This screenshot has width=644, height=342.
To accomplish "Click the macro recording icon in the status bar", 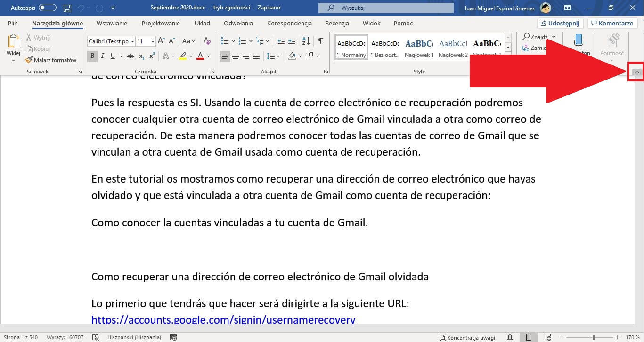I will pyautogui.click(x=173, y=337).
